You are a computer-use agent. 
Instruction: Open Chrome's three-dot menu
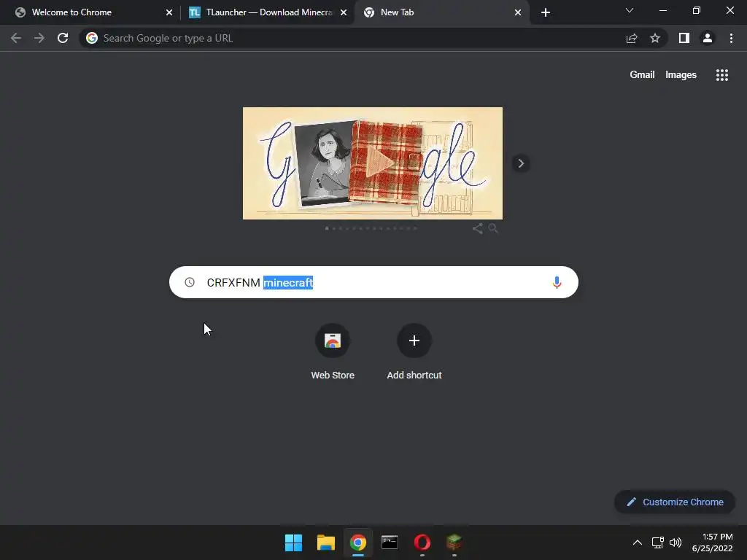pos(731,38)
